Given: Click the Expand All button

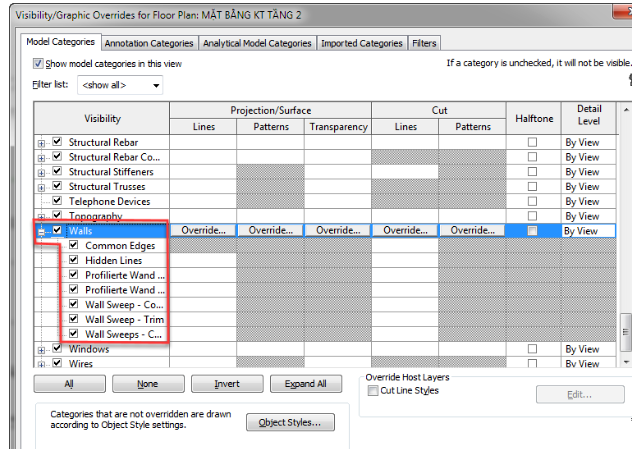Looking at the screenshot, I should point(305,384).
